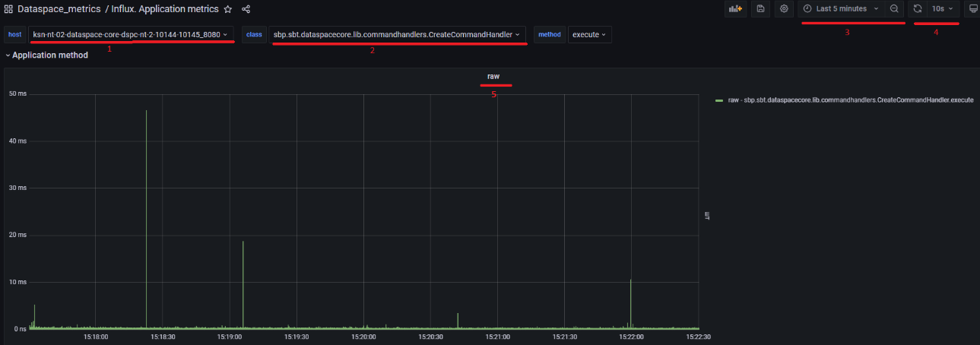The height and width of the screenshot is (345, 980).
Task: Open dashboard settings gear
Action: pos(784,9)
